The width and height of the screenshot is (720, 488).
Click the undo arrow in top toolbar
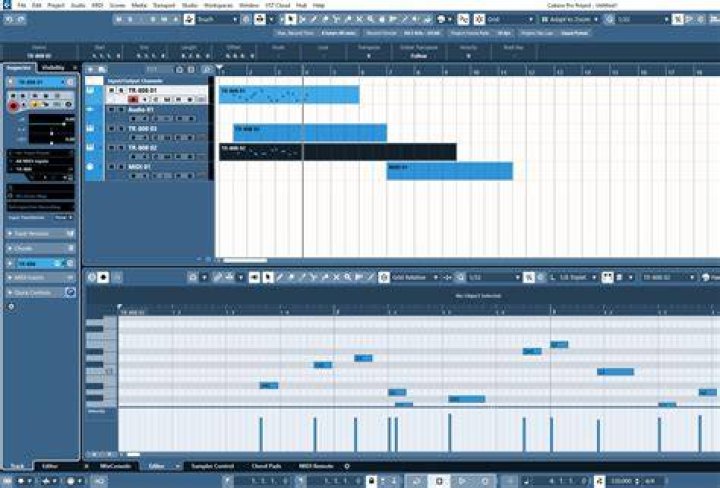click(9, 19)
